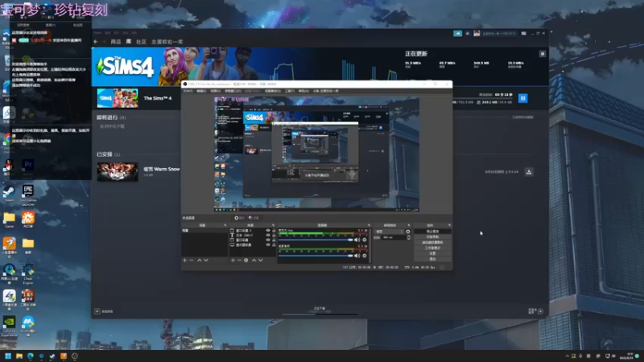Add a new source in OBS Sources dock

233,260
